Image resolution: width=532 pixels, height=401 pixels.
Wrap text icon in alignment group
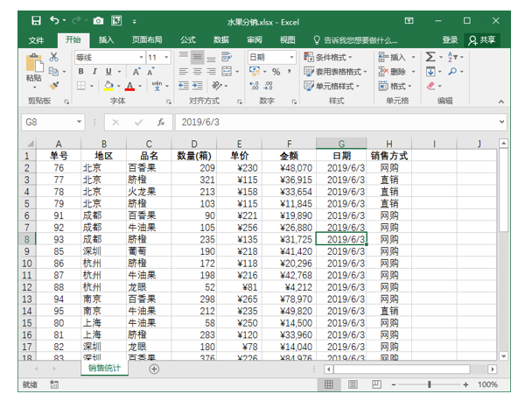(227, 57)
